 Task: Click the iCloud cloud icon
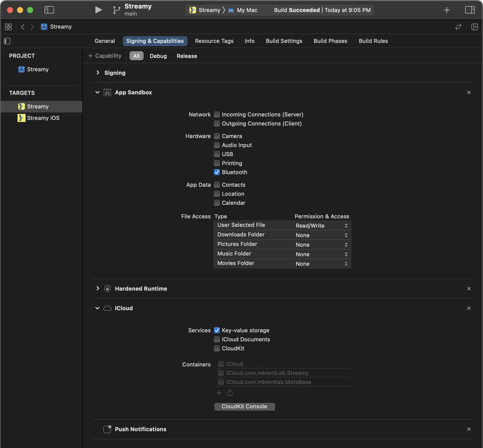(x=107, y=308)
